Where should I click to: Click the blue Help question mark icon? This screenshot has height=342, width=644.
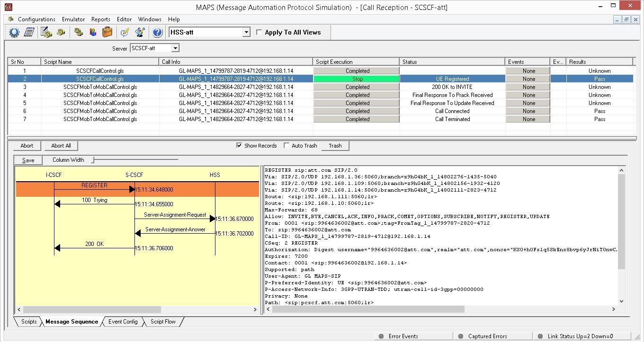pos(157,32)
